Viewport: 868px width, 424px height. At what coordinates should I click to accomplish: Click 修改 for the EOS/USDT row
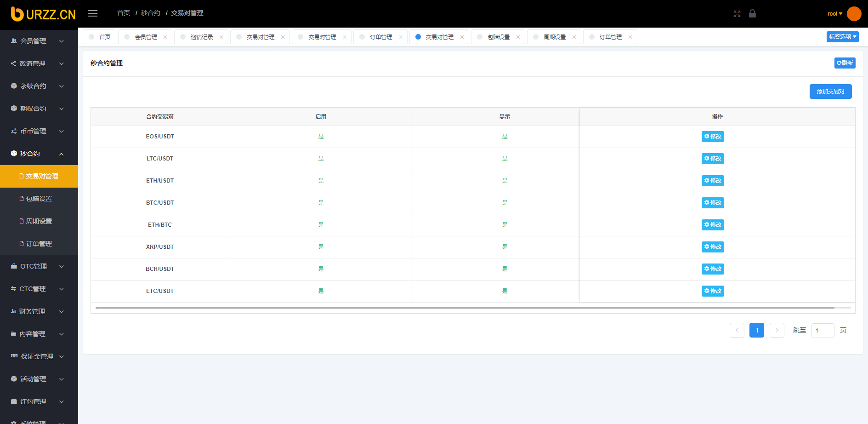pyautogui.click(x=713, y=137)
